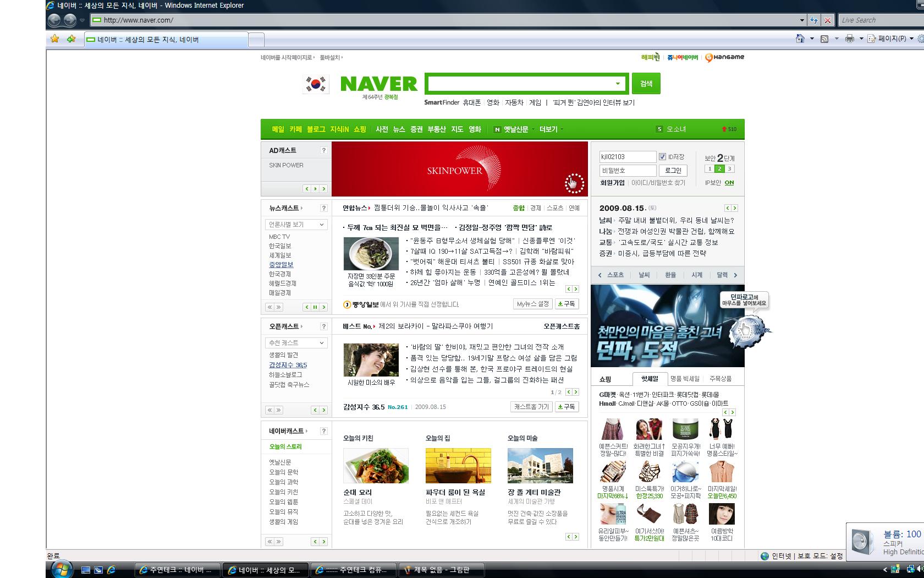Click the green 검색 search button
This screenshot has width=924, height=578.
click(646, 84)
